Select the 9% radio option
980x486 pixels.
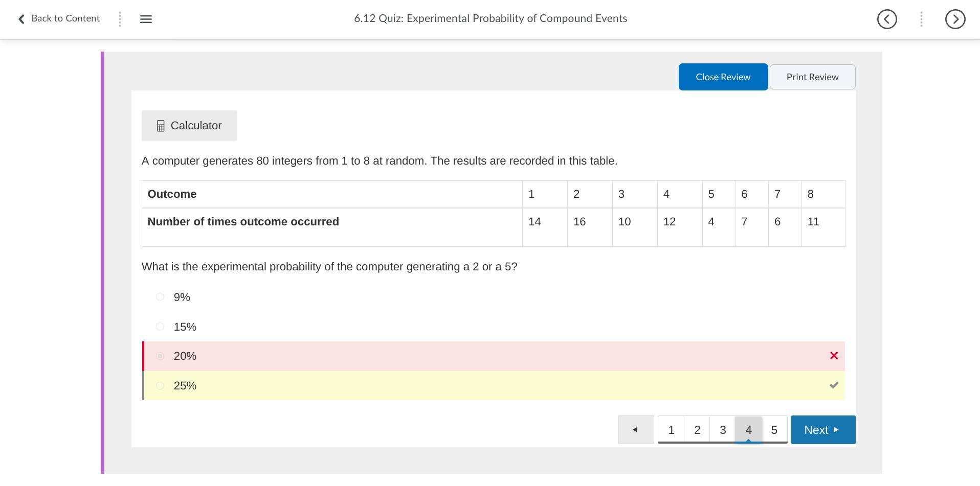160,297
